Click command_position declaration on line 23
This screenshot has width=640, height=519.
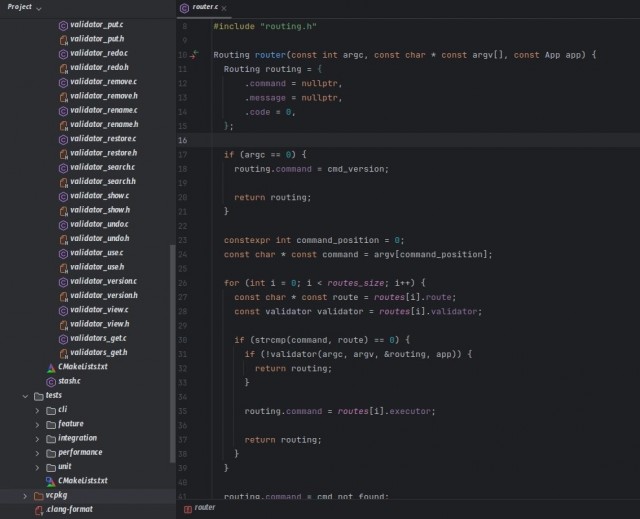(338, 240)
